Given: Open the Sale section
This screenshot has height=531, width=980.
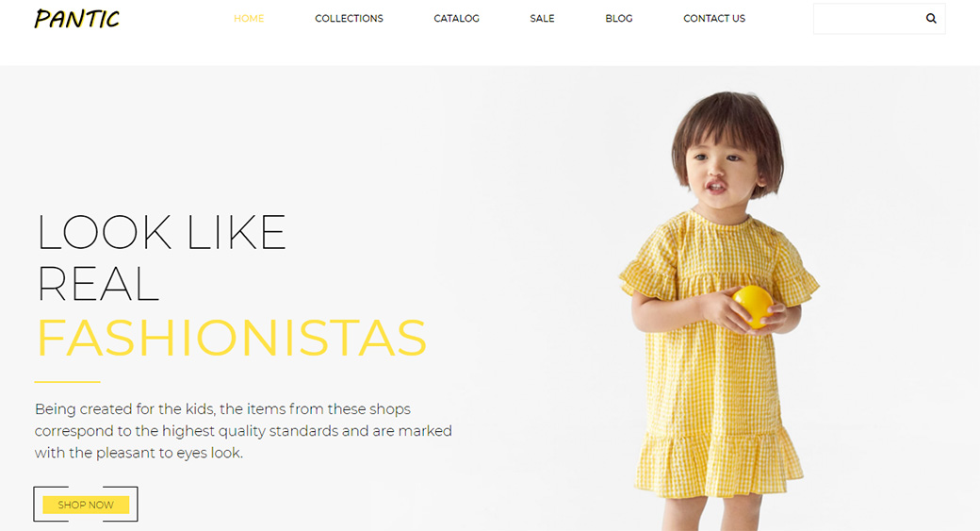Looking at the screenshot, I should point(542,19).
